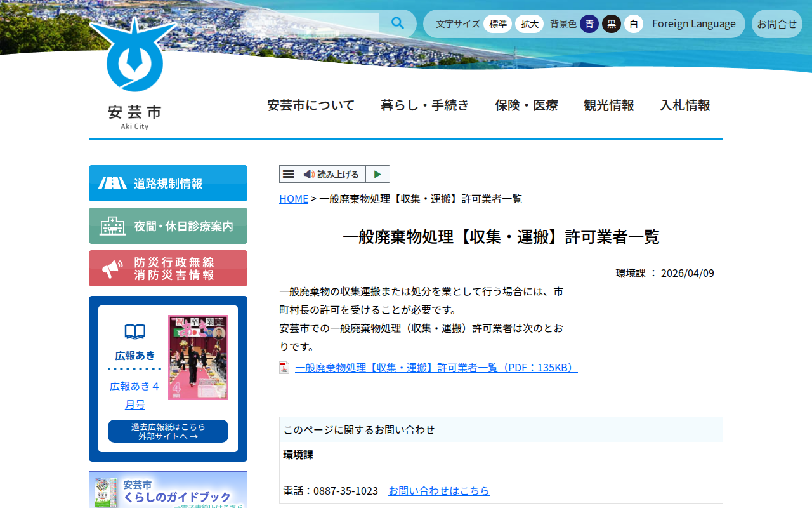Screen dimensions: 812x508
Task: Open the Foreign Language selector
Action: 694,24
